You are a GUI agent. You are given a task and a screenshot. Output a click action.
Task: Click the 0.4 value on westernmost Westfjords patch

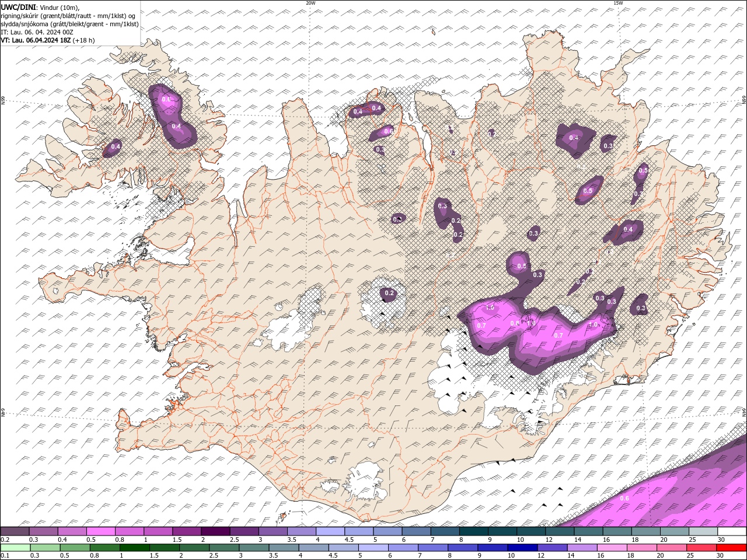(116, 146)
